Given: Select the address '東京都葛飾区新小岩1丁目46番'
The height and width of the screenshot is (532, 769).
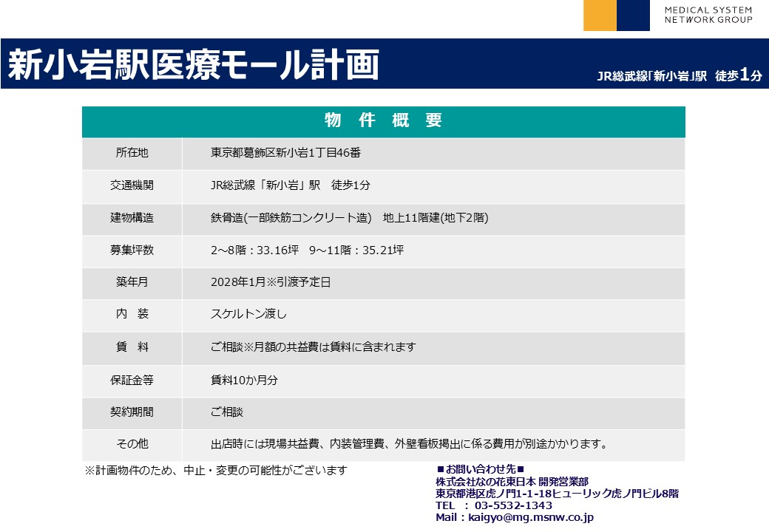Looking at the screenshot, I should (x=285, y=153).
